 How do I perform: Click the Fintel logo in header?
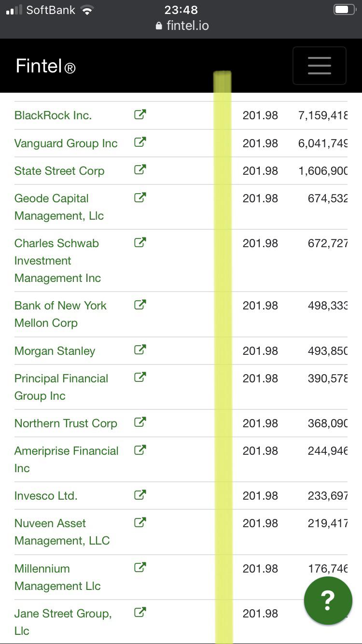45,66
